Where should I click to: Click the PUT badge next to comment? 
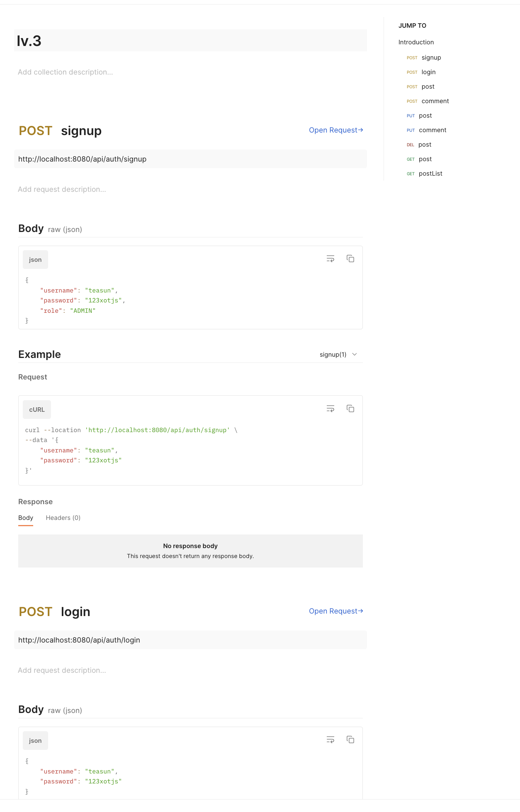coord(411,130)
